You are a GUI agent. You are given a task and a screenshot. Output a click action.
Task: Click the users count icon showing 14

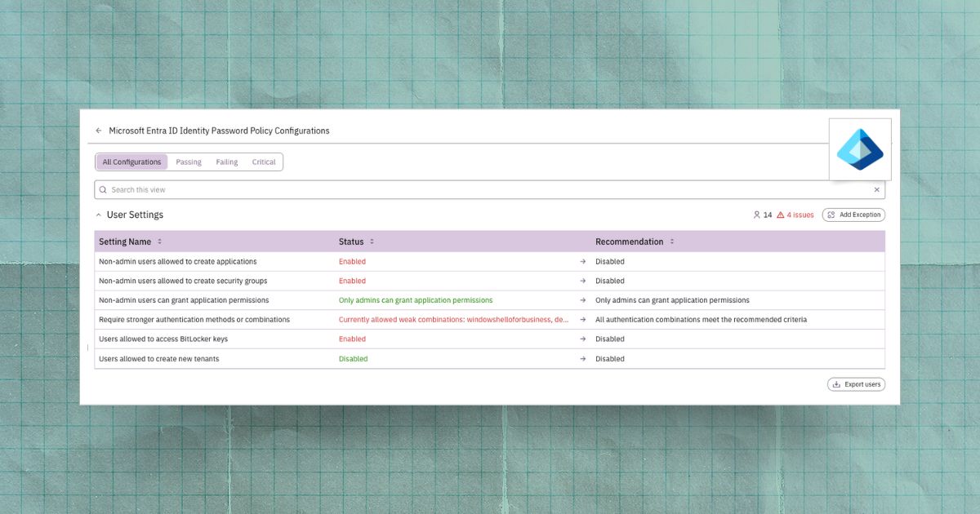click(x=756, y=215)
